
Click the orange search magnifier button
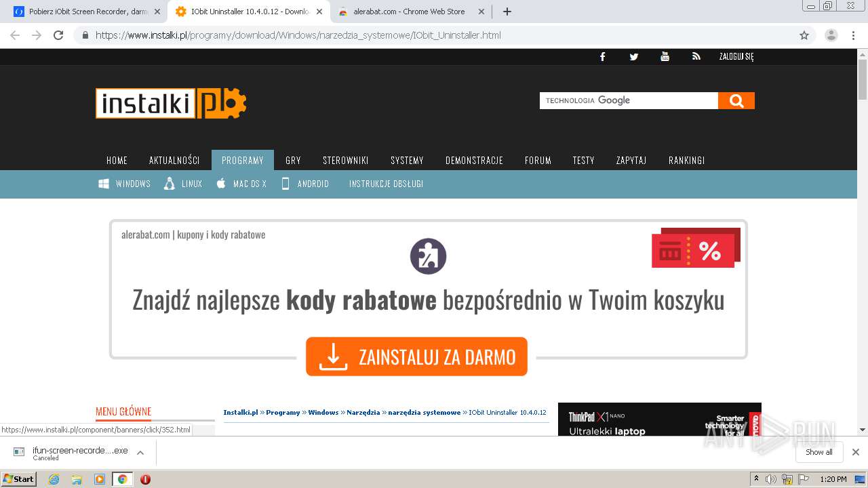coord(736,100)
